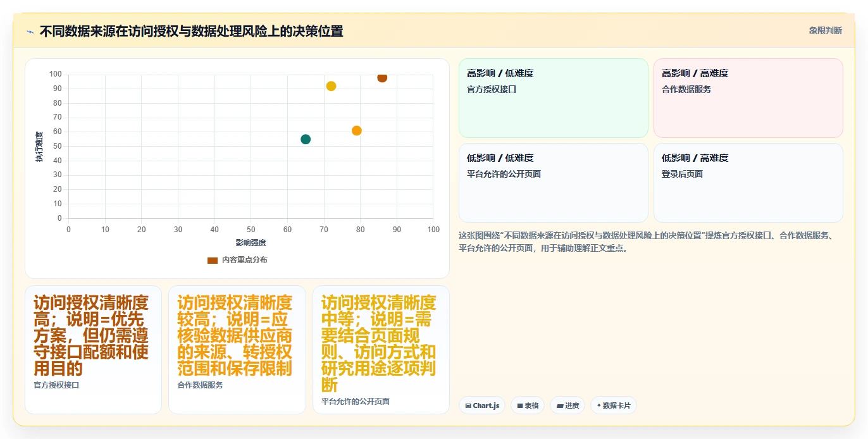Viewport: 868px width, 439px height.
Task: Click the 进度 tag icon
Action: (560, 405)
